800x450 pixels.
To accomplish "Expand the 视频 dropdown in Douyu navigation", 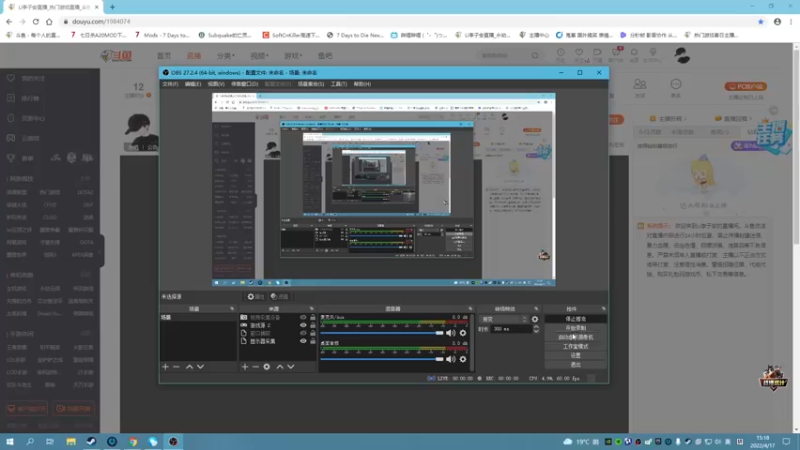I will tap(259, 56).
